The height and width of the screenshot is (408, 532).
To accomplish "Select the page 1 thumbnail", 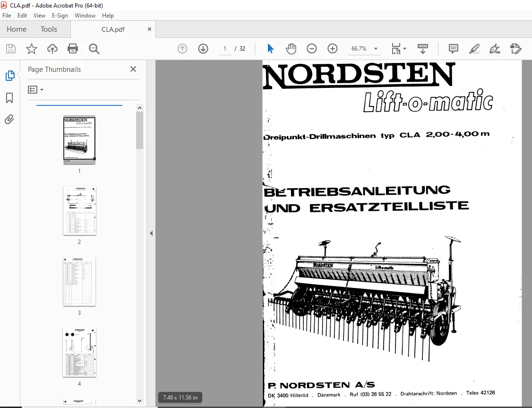I will pyautogui.click(x=79, y=140).
